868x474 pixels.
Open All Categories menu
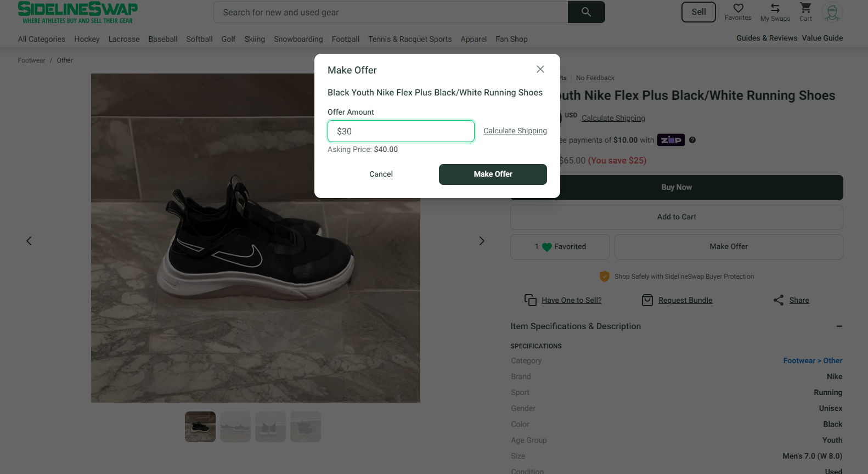[x=42, y=39]
